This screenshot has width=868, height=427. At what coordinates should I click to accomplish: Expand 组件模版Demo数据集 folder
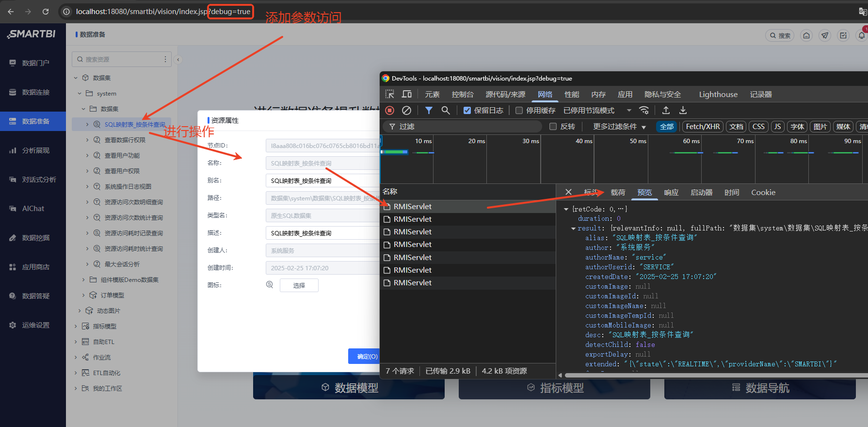pyautogui.click(x=83, y=279)
